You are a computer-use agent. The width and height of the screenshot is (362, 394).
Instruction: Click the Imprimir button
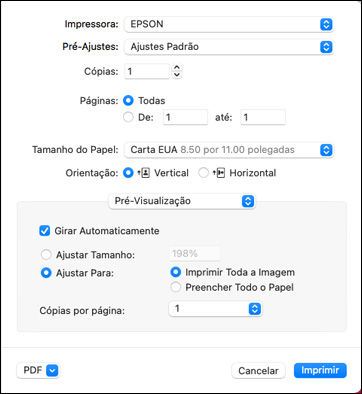pyautogui.click(x=320, y=370)
